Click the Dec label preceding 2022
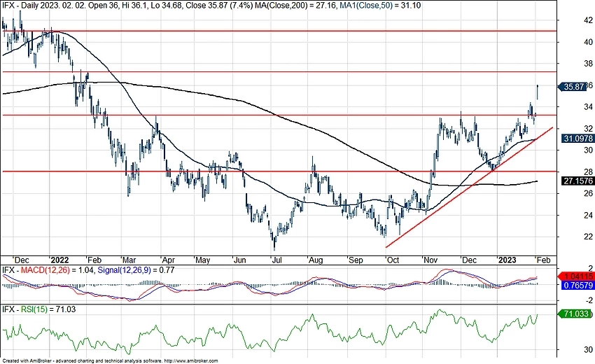 click(21, 260)
